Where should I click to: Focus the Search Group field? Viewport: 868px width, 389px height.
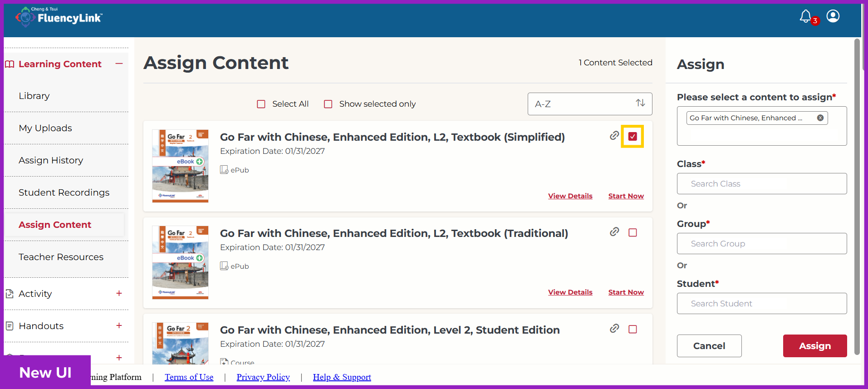coord(762,244)
